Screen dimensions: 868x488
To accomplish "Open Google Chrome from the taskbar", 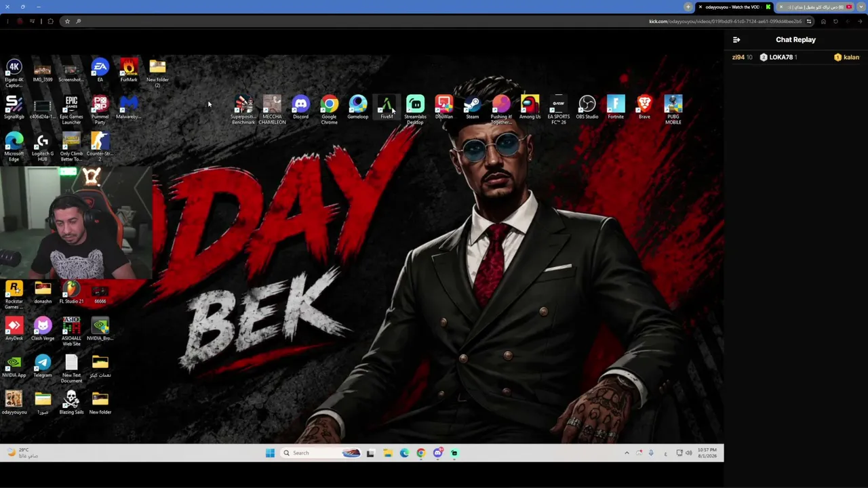I will 421,453.
